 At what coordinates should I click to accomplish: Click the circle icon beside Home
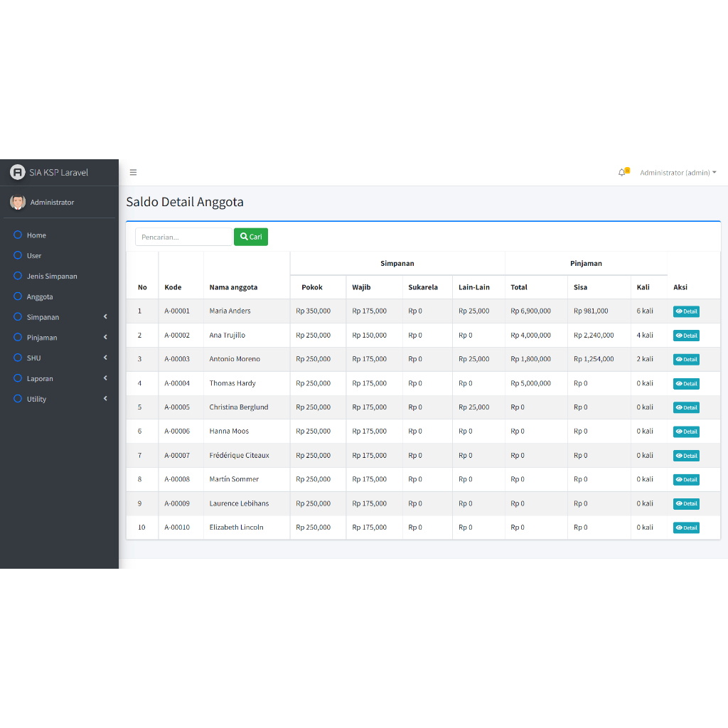(x=18, y=235)
